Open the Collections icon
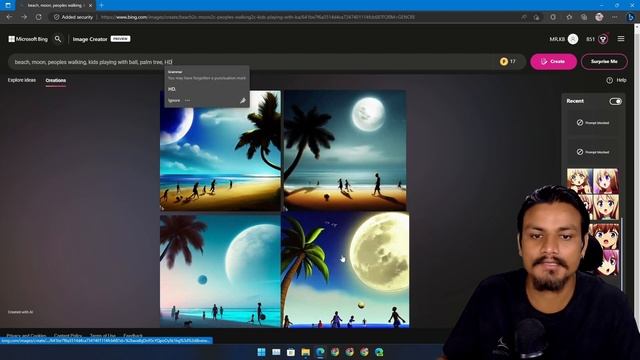 [x=584, y=17]
